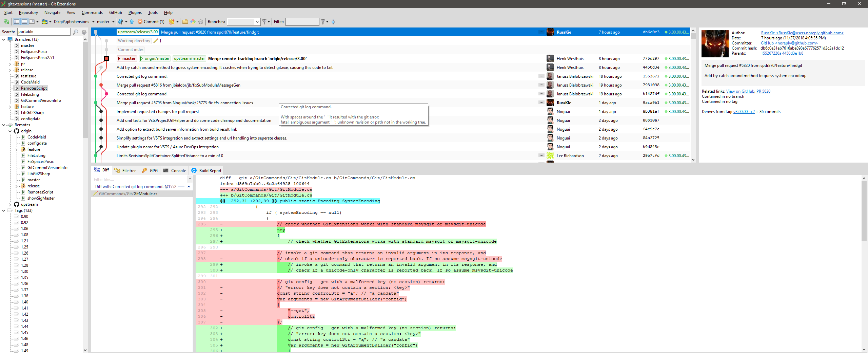Collapse the Tags (133) node
This screenshot has height=353, width=868.
[4, 210]
